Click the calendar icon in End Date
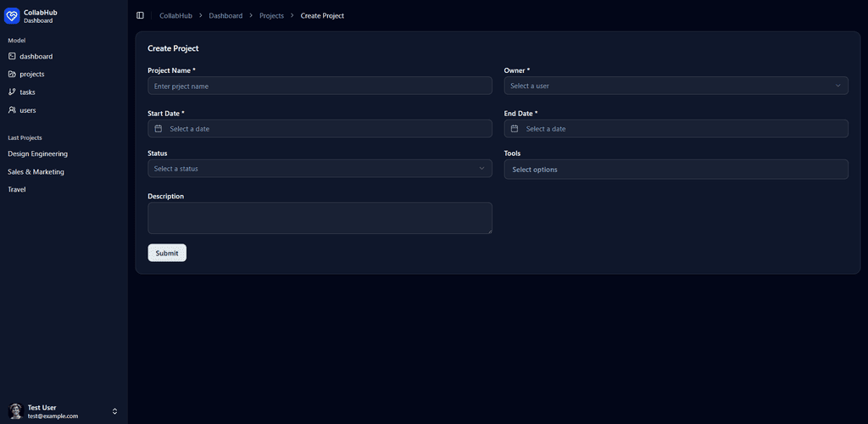 click(515, 128)
